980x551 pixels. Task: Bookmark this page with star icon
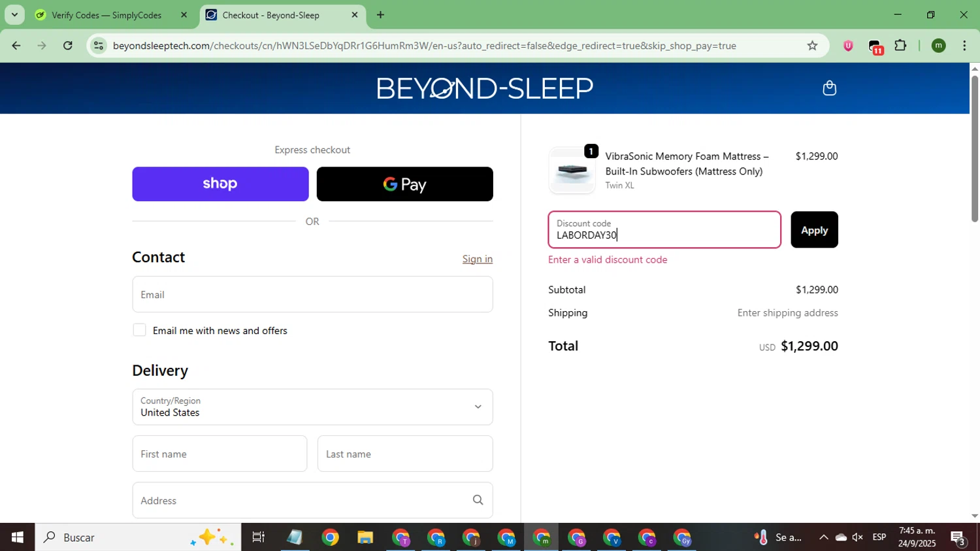click(x=812, y=46)
